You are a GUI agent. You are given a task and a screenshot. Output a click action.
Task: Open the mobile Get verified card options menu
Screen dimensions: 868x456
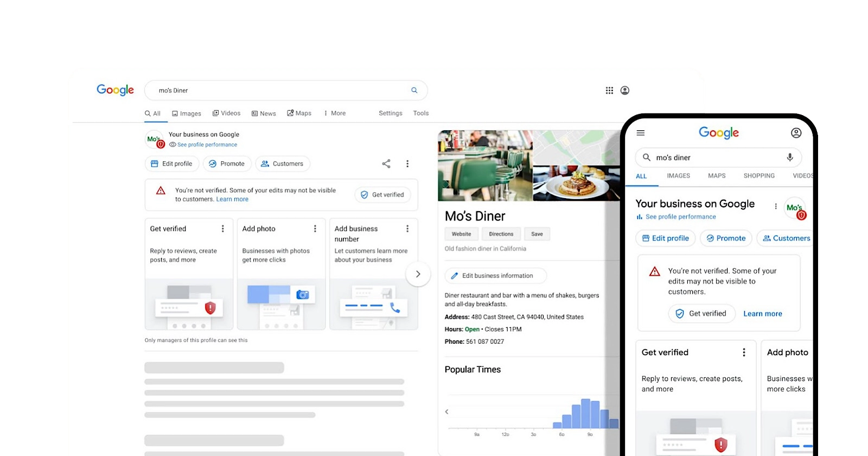click(x=744, y=352)
